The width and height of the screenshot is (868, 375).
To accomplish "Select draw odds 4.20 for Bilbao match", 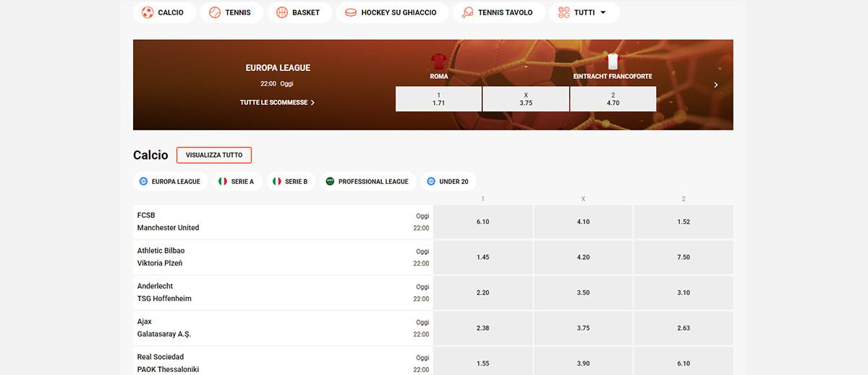I will coord(583,258).
